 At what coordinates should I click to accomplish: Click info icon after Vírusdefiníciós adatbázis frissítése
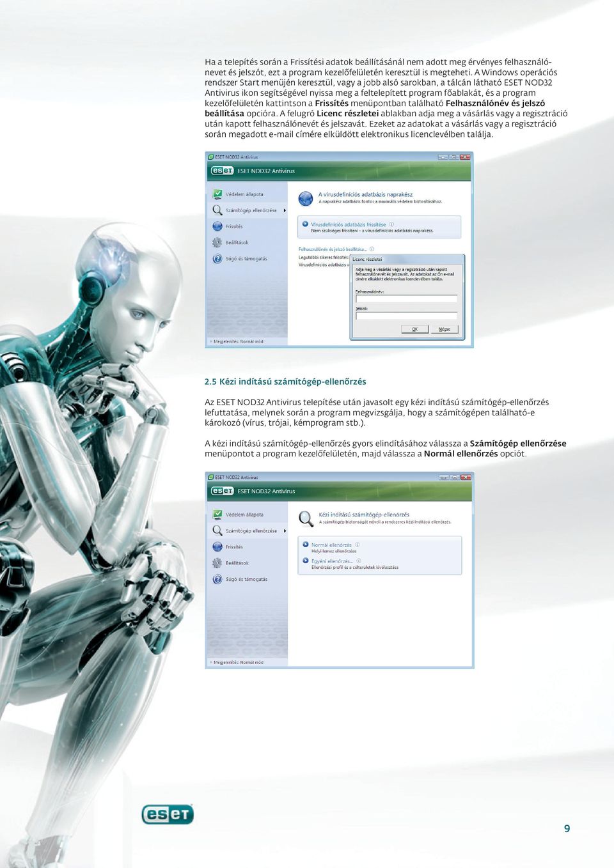pyautogui.click(x=391, y=224)
